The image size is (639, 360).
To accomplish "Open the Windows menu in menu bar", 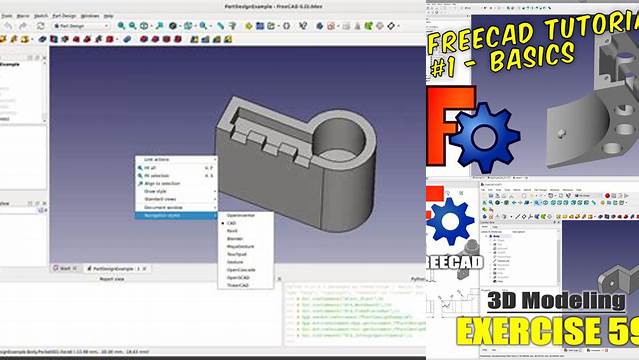I will click(90, 16).
